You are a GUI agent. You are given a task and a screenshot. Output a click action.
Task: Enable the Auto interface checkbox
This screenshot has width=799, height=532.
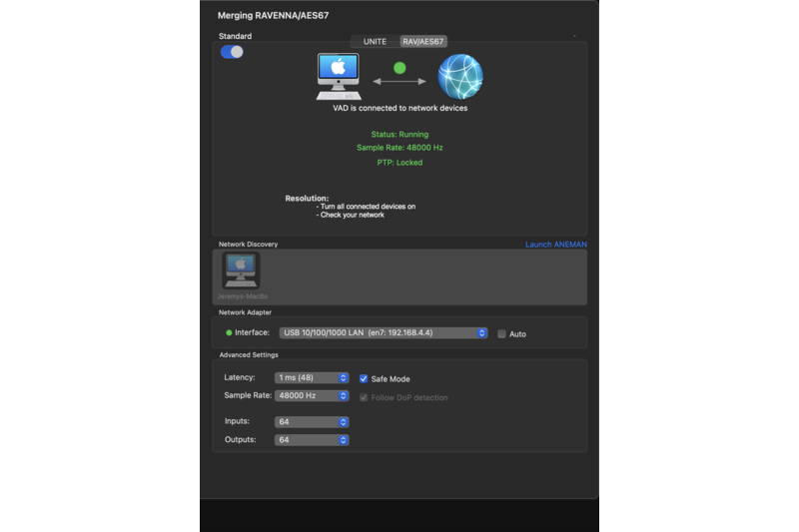[501, 334]
